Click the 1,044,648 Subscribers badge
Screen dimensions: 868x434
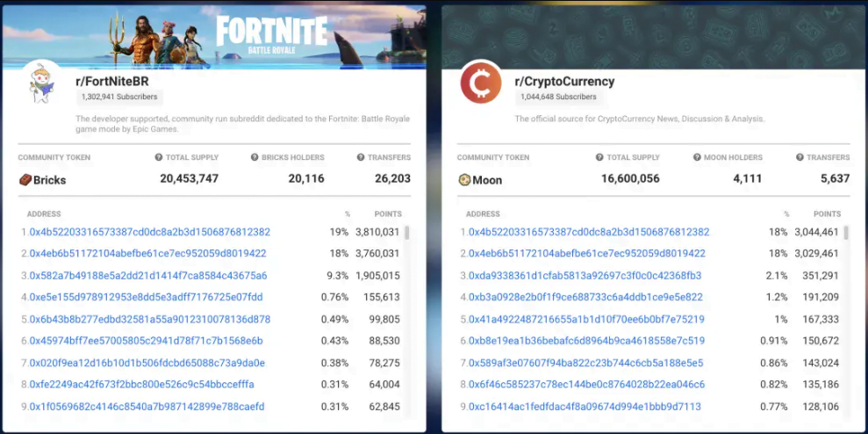click(558, 98)
